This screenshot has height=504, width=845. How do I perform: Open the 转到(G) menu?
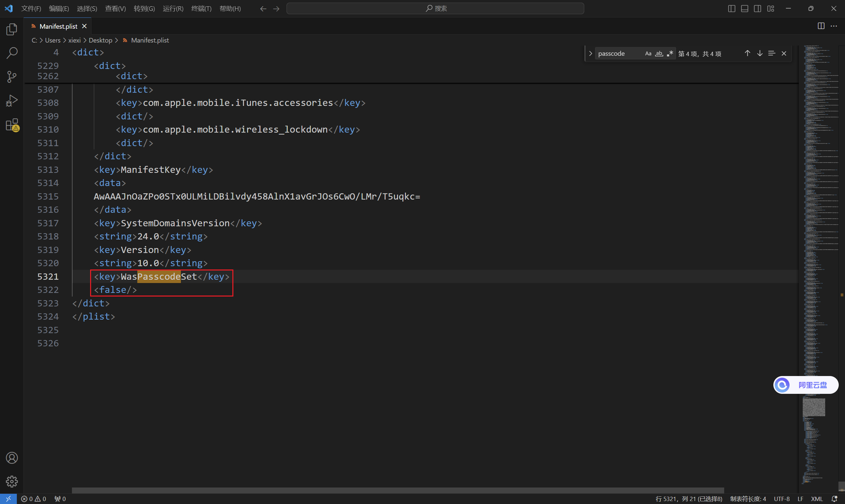[144, 9]
